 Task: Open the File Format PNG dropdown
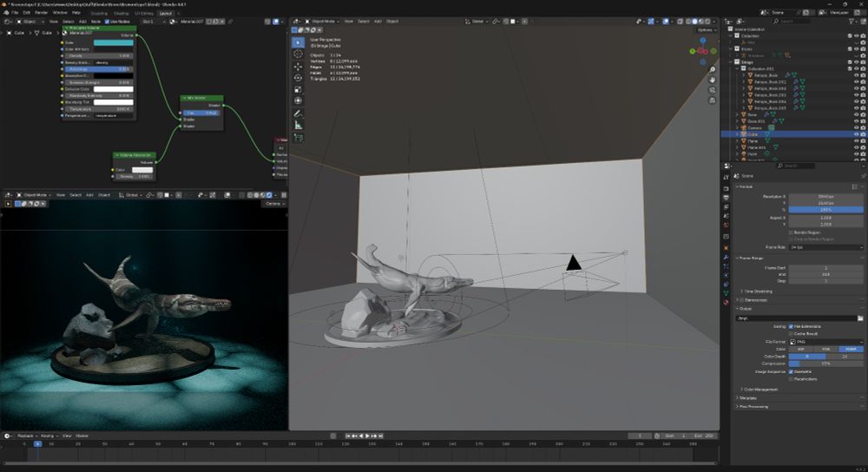click(x=826, y=342)
